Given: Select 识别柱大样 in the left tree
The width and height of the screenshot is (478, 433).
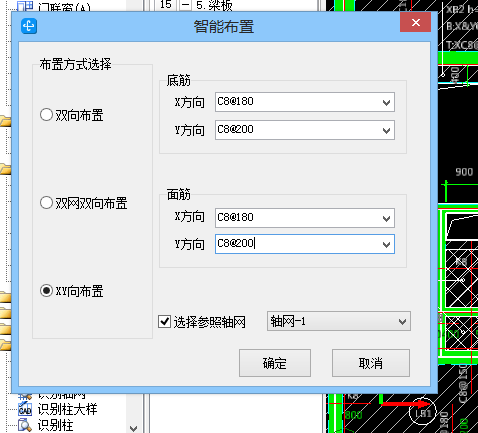Looking at the screenshot, I should (x=67, y=409).
